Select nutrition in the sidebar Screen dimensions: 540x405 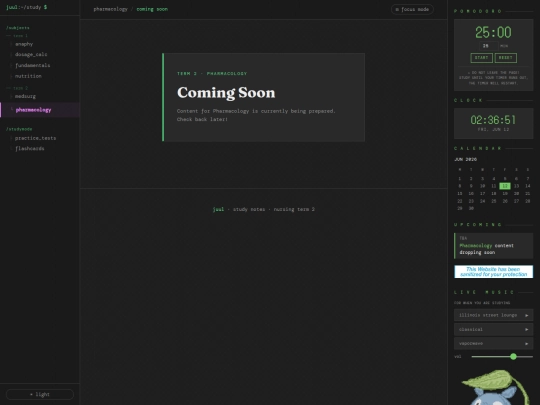point(28,76)
